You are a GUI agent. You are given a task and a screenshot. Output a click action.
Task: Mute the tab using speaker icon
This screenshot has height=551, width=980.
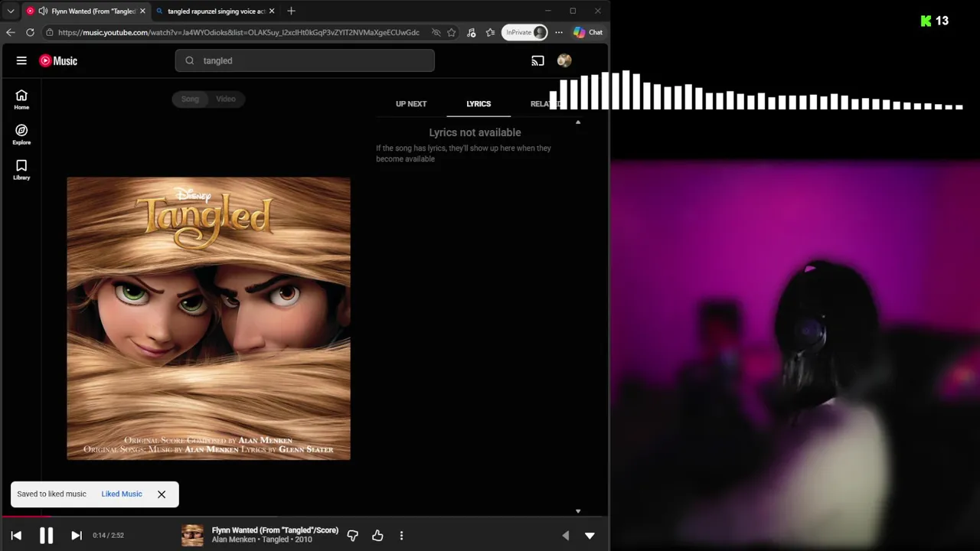point(43,11)
